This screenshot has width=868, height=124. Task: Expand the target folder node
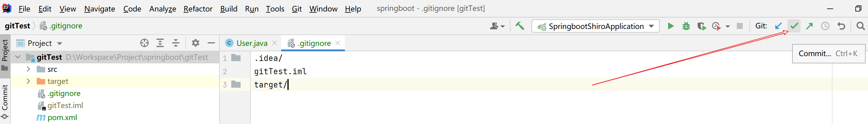(x=28, y=81)
